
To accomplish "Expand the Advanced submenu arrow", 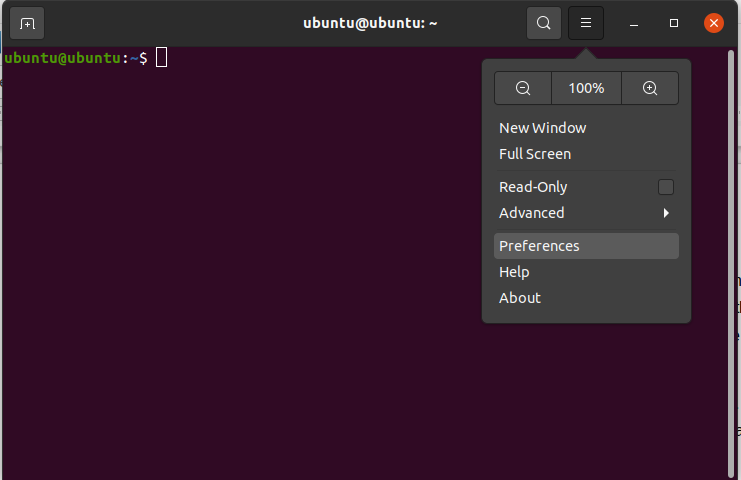I will tap(666, 213).
